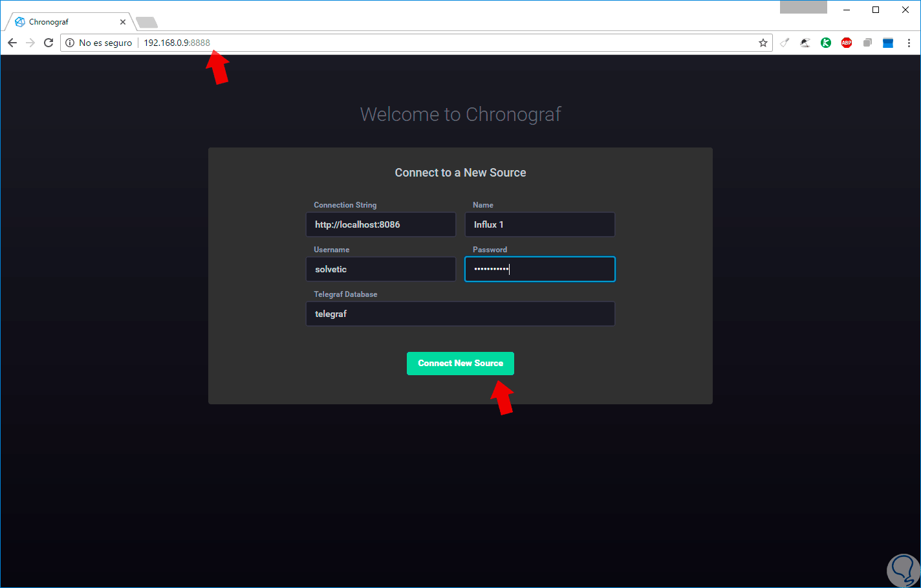The image size is (921, 588).
Task: Focus the Password field
Action: [x=540, y=269]
